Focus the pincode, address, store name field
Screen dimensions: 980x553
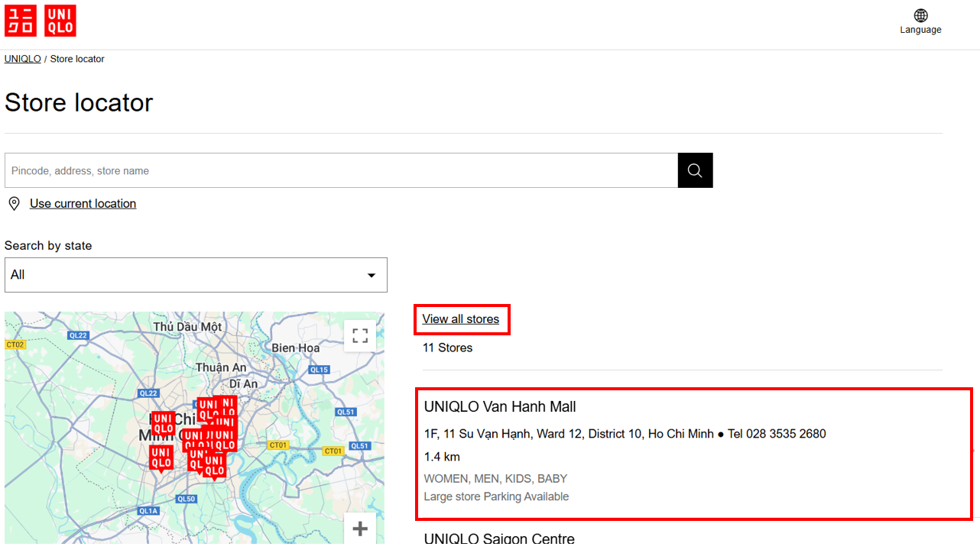click(341, 170)
